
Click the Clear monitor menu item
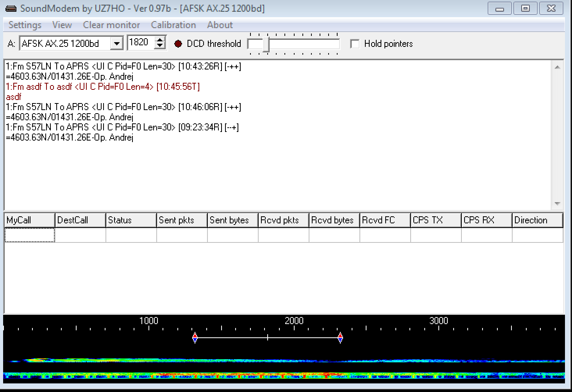(x=111, y=25)
